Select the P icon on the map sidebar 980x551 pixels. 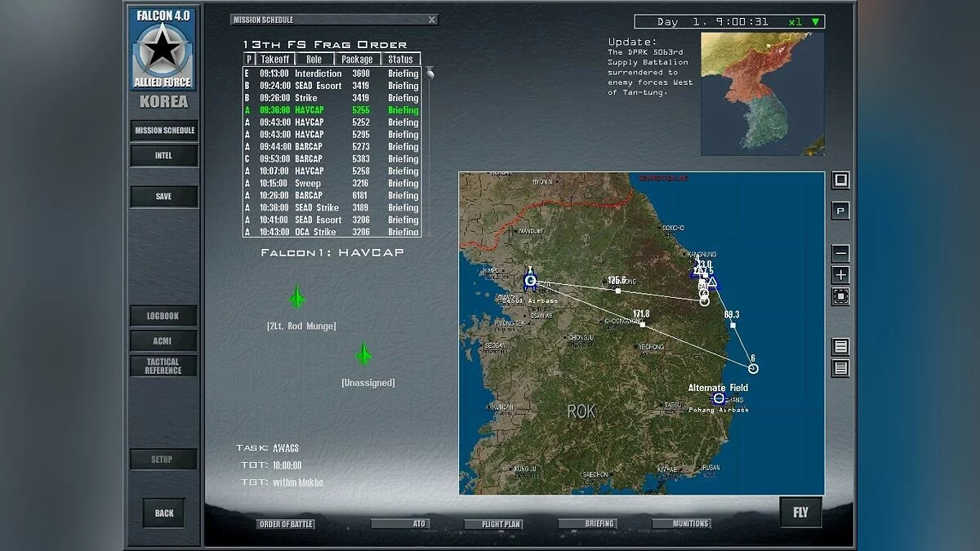840,210
